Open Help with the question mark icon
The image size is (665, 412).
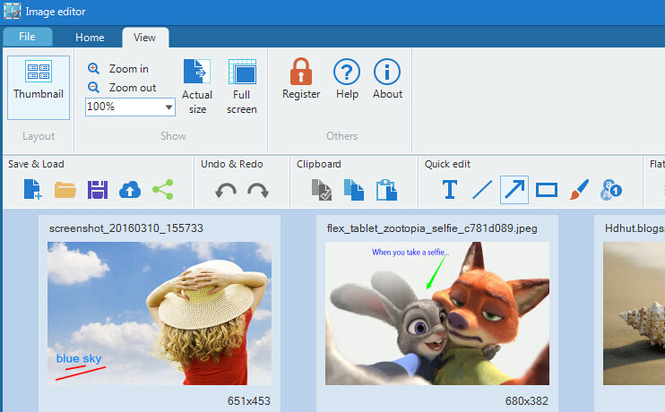pos(346,72)
